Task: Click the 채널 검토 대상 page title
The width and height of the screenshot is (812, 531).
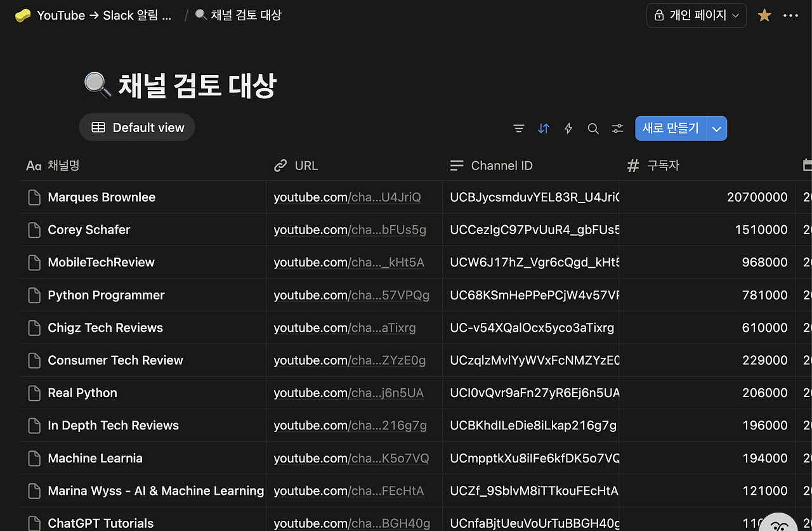Action: coord(197,85)
